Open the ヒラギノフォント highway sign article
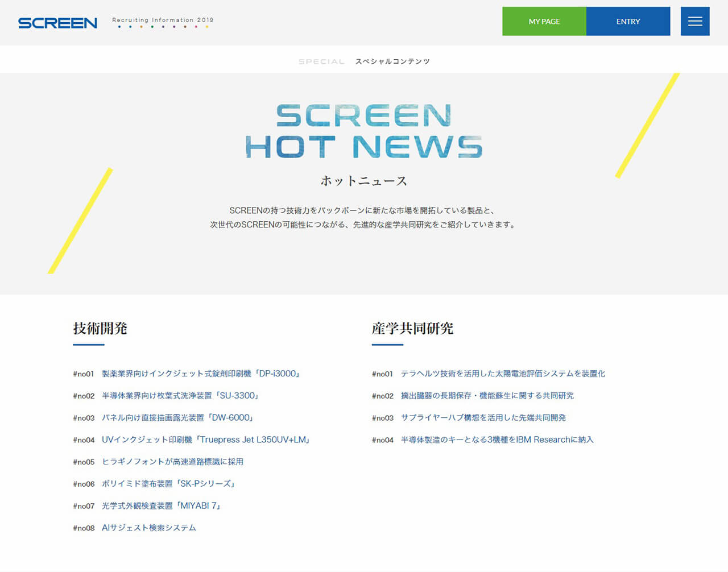The image size is (728, 572). click(172, 462)
